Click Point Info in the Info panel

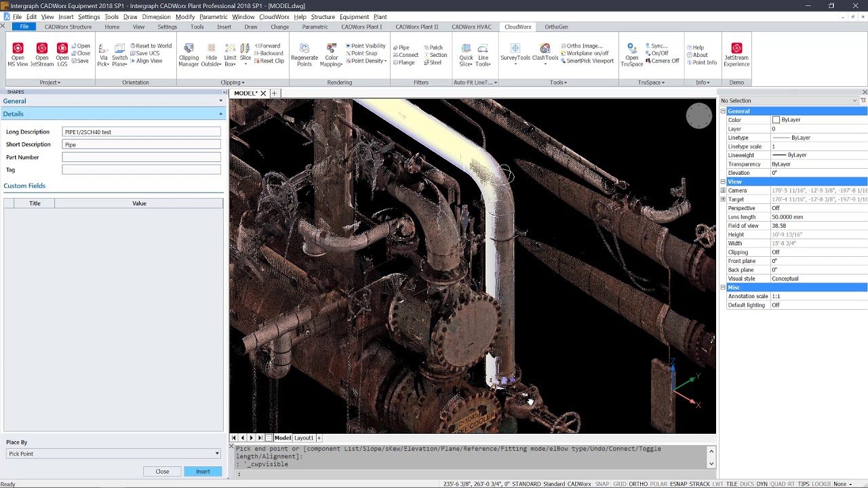click(x=701, y=62)
